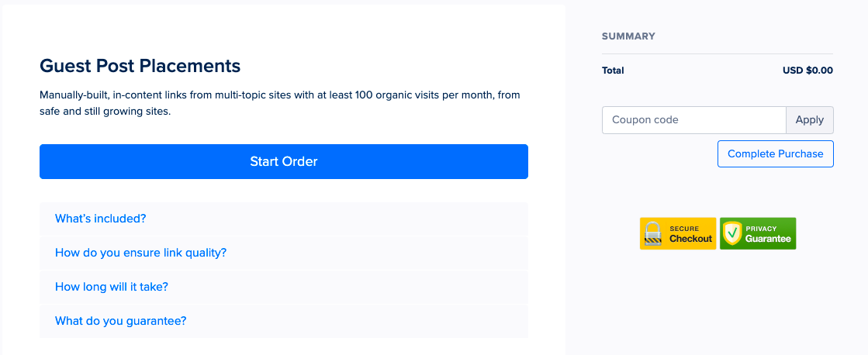Image resolution: width=868 pixels, height=355 pixels.
Task: Click the green Privacy Guarantee badge text
Action: tap(768, 234)
